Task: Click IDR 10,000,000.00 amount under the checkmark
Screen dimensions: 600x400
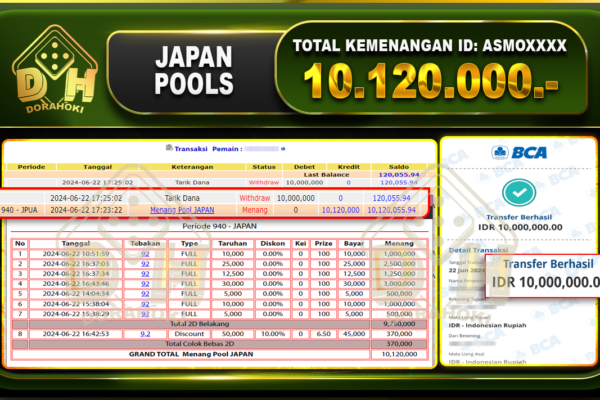Action: [520, 227]
